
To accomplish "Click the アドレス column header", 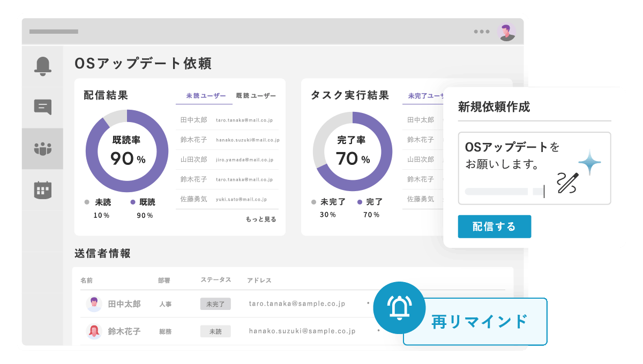I will click(259, 280).
